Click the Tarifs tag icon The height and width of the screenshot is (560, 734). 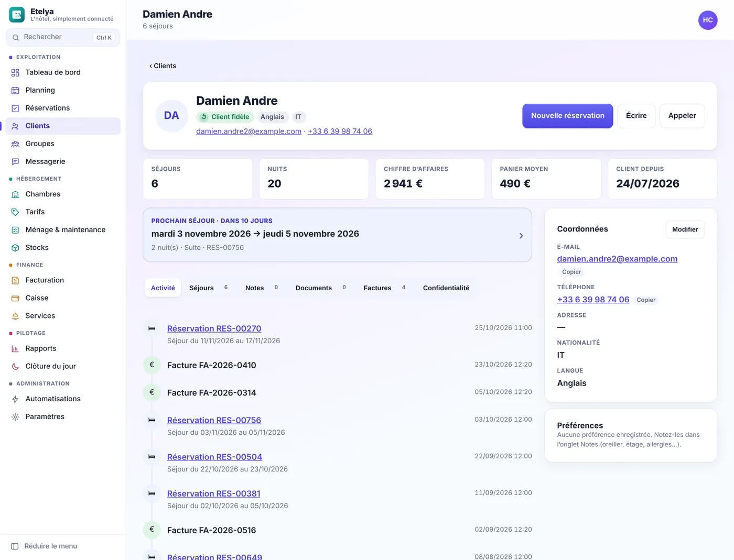point(15,212)
